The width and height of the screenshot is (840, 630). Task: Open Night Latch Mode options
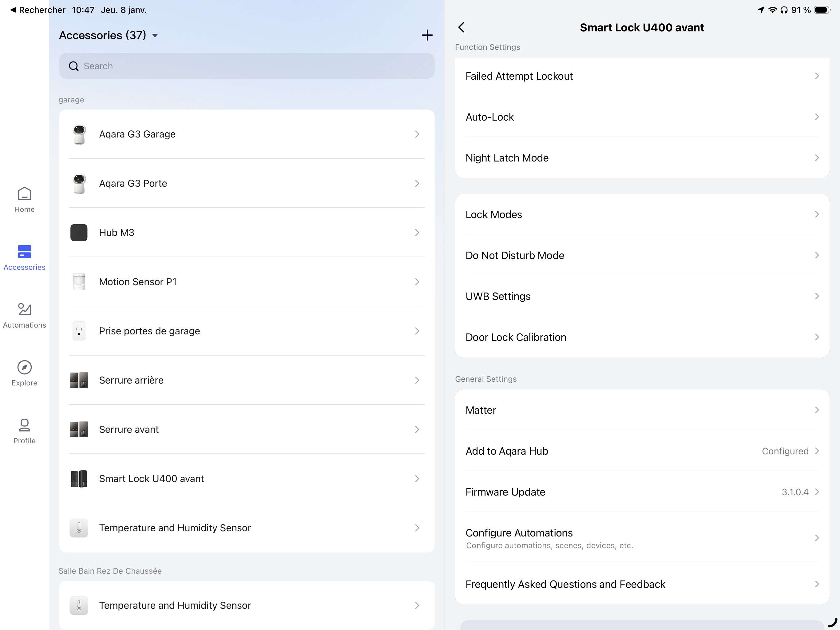click(x=642, y=158)
